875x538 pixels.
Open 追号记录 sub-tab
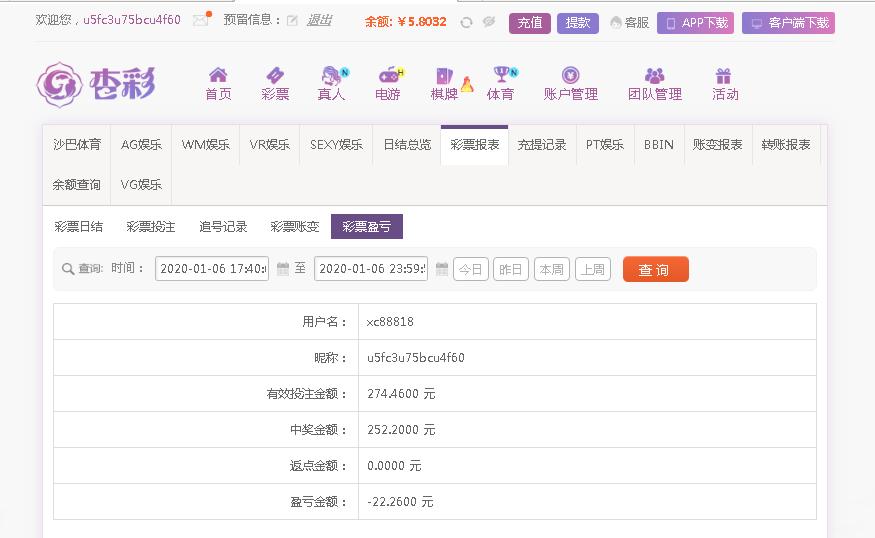point(223,227)
